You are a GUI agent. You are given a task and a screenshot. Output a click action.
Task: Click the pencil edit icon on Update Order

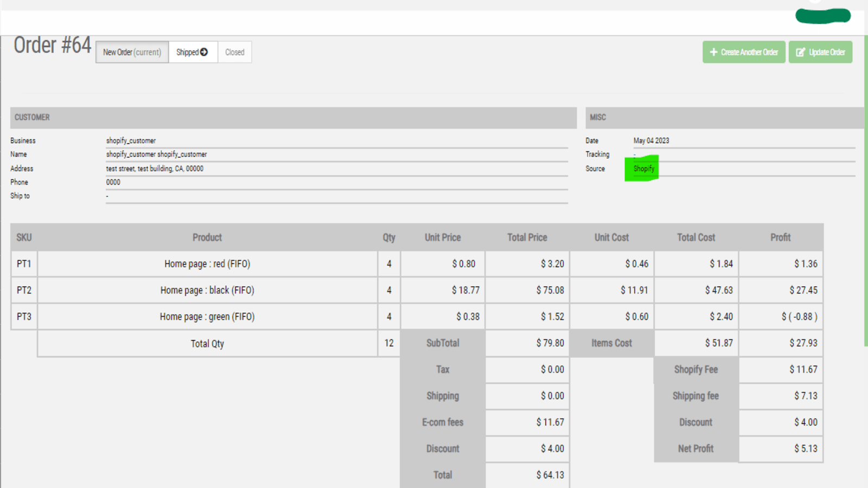800,52
